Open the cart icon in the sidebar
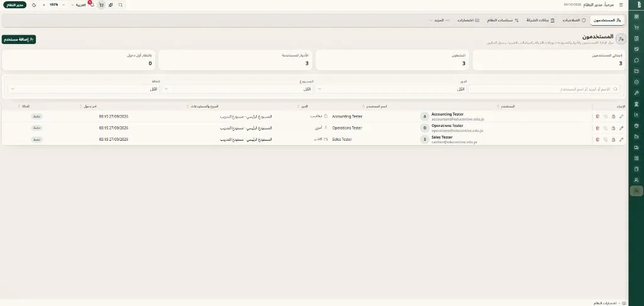 pos(636,28)
